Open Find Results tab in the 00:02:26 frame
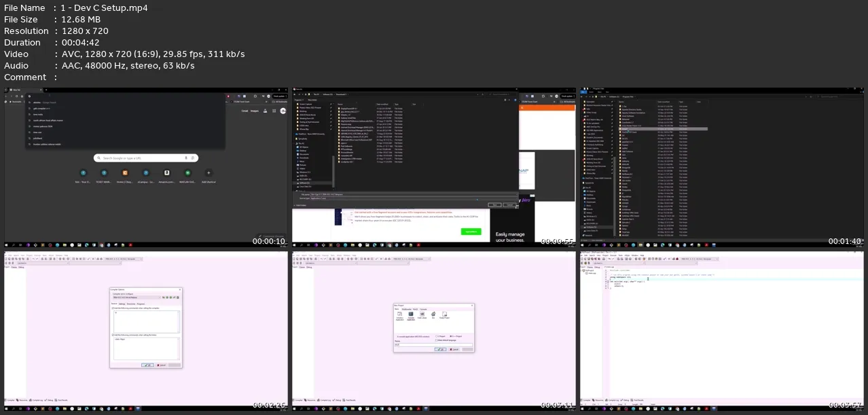This screenshot has width=868, height=415. (60, 400)
